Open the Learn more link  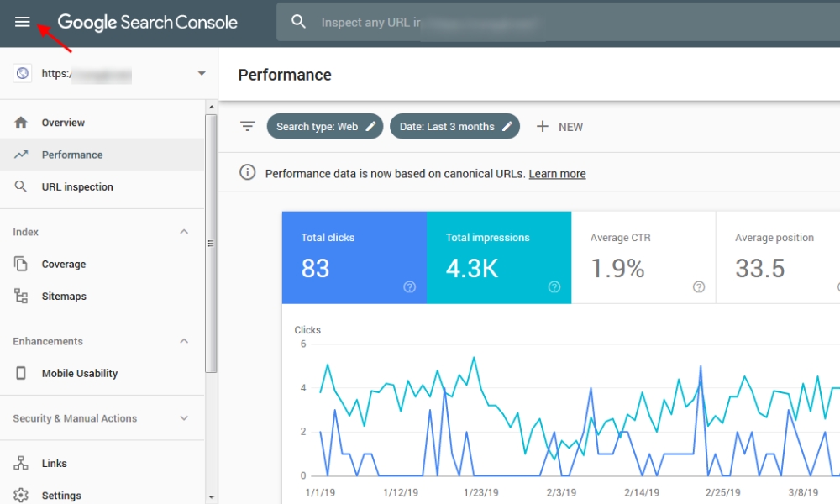coord(557,174)
